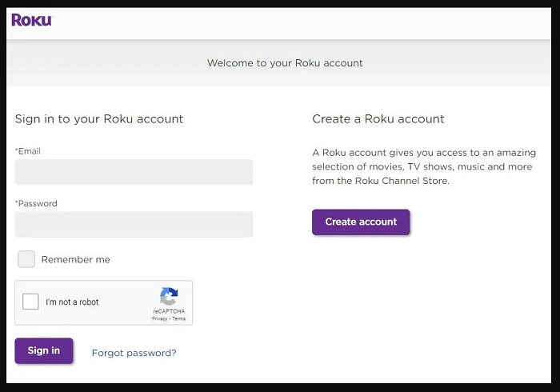The height and width of the screenshot is (392, 560).
Task: Click the reCAPTCHA caption under the logo
Action: coord(169,310)
